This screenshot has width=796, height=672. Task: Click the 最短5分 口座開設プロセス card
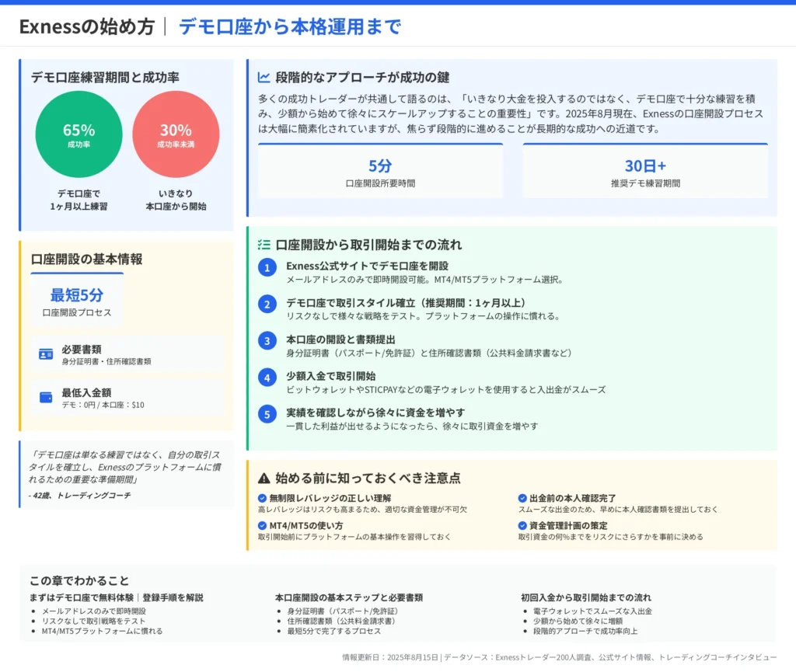pos(77,300)
